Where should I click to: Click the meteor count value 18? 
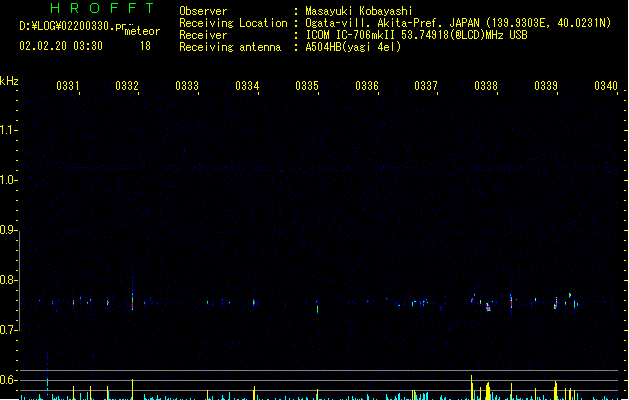click(145, 46)
